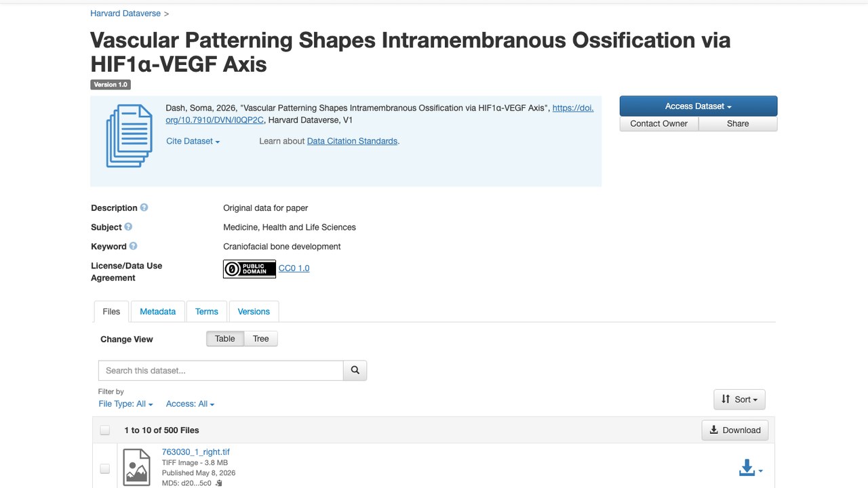The image size is (868, 488).
Task: Select the Files tab
Action: click(111, 312)
